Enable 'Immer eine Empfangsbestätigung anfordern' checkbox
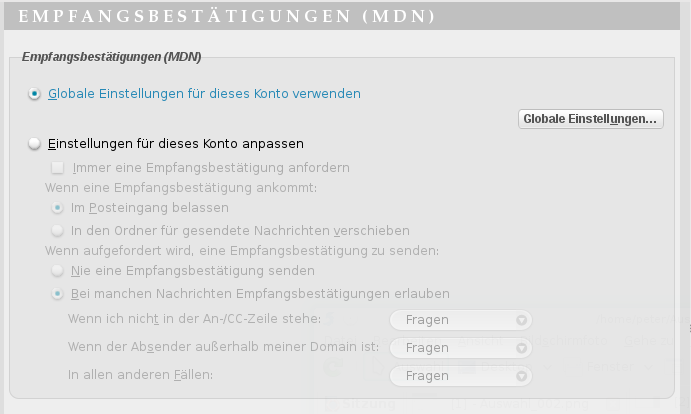 (x=58, y=167)
